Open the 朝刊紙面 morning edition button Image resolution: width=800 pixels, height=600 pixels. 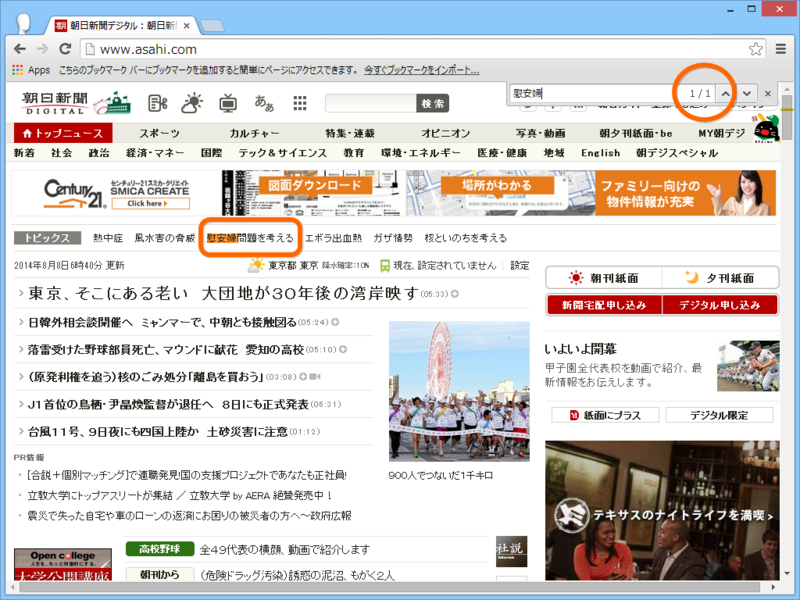coord(604,278)
